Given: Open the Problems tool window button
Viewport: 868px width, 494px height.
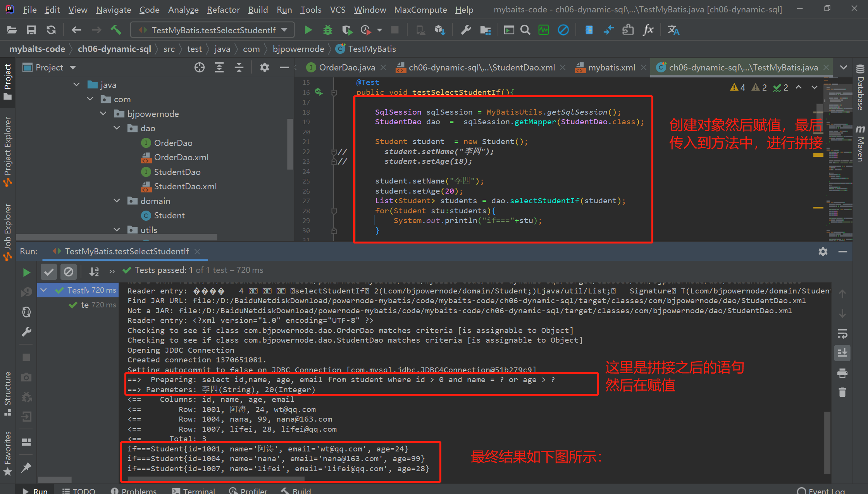Looking at the screenshot, I should point(134,491).
